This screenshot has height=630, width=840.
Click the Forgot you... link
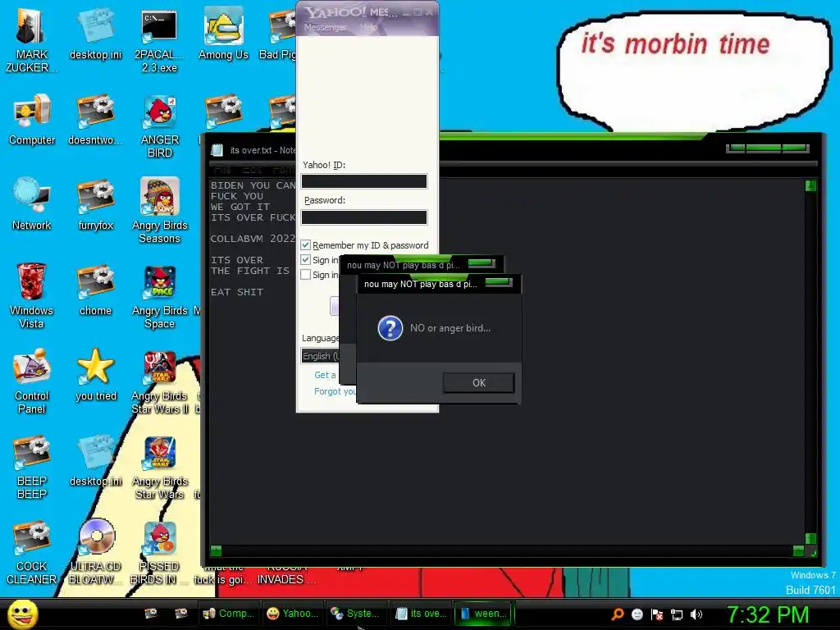click(335, 391)
